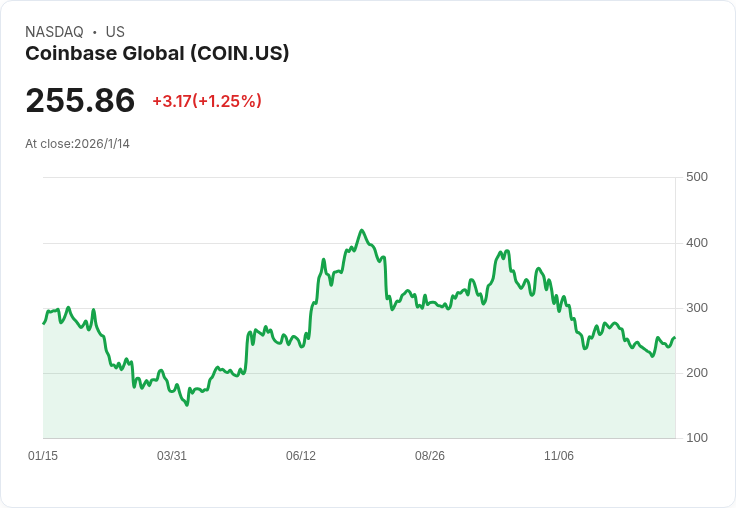Image resolution: width=736 pixels, height=508 pixels.
Task: Click the 200 price axis label
Action: point(696,373)
